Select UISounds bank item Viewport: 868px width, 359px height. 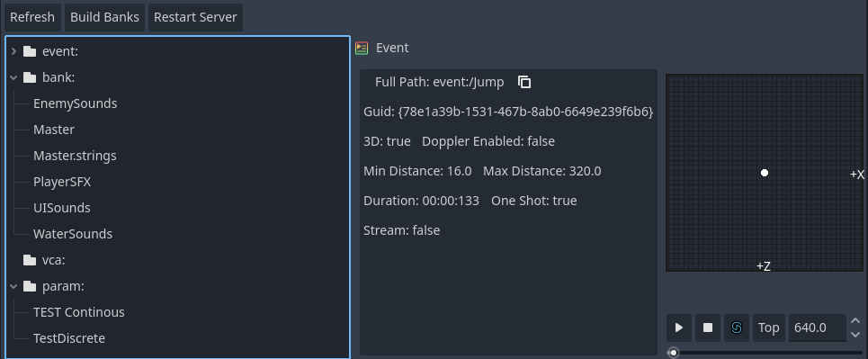click(62, 208)
